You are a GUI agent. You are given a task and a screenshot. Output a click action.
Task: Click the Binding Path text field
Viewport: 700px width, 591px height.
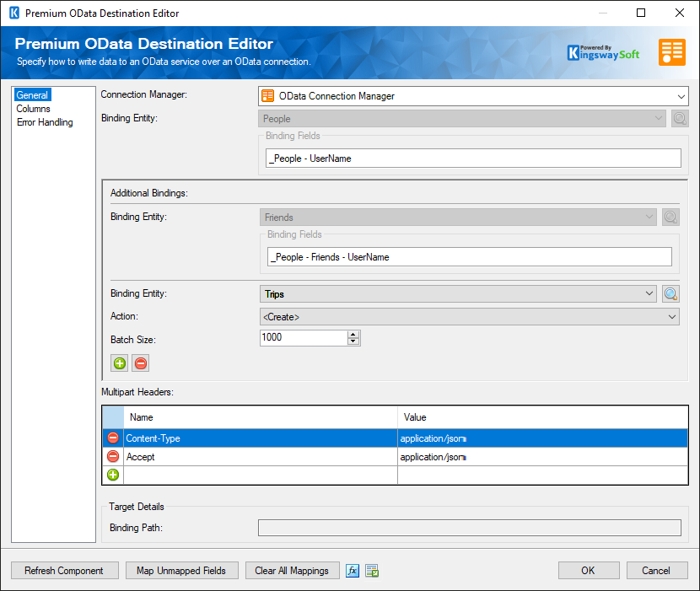click(x=470, y=528)
